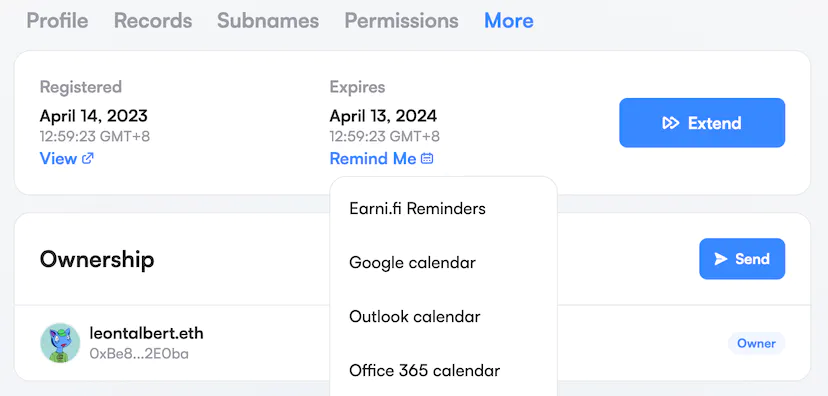Click the calendar icon next to Remind Me
The height and width of the screenshot is (396, 828).
(427, 158)
